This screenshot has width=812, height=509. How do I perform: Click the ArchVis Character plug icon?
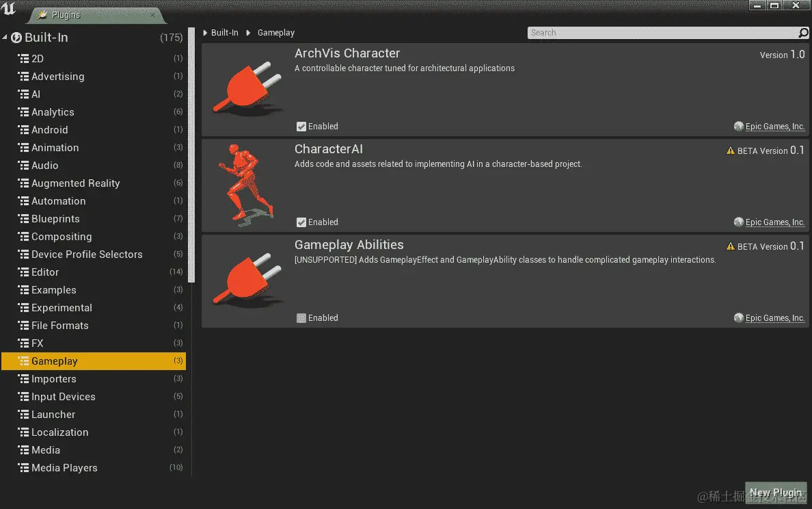tap(248, 89)
